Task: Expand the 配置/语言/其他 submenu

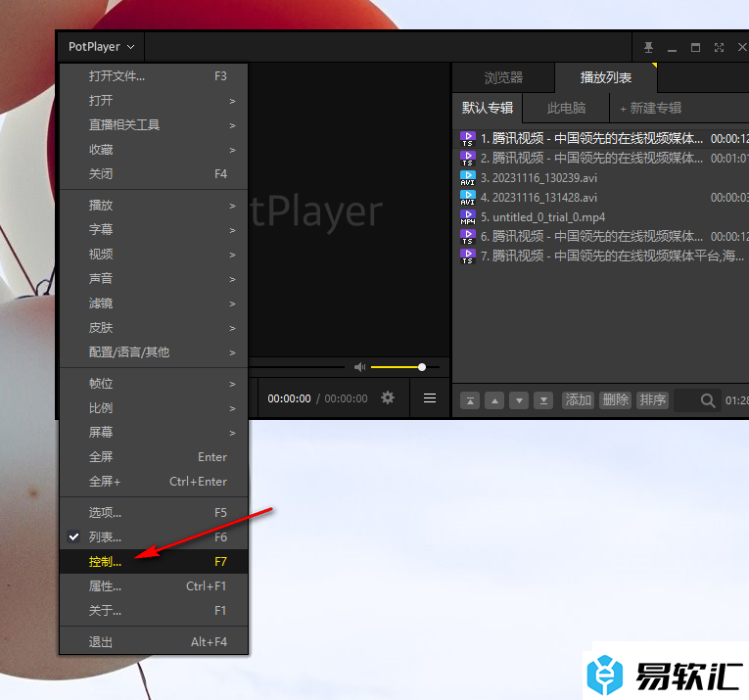Action: tap(154, 352)
